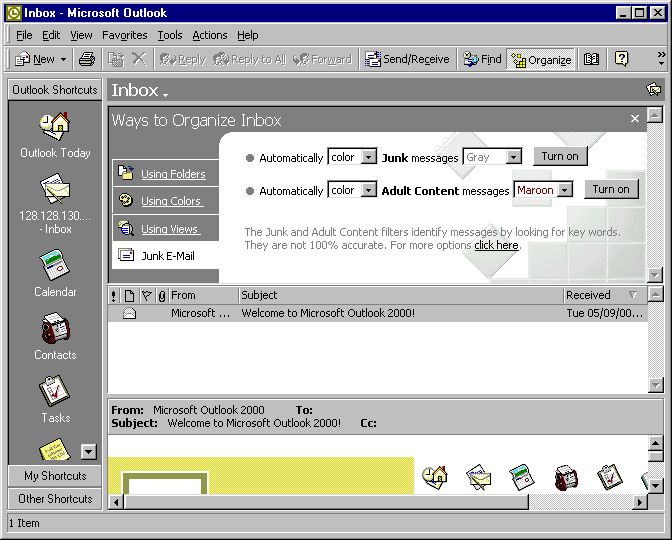
Task: Open the Notes shortcut icon
Action: pos(54,449)
